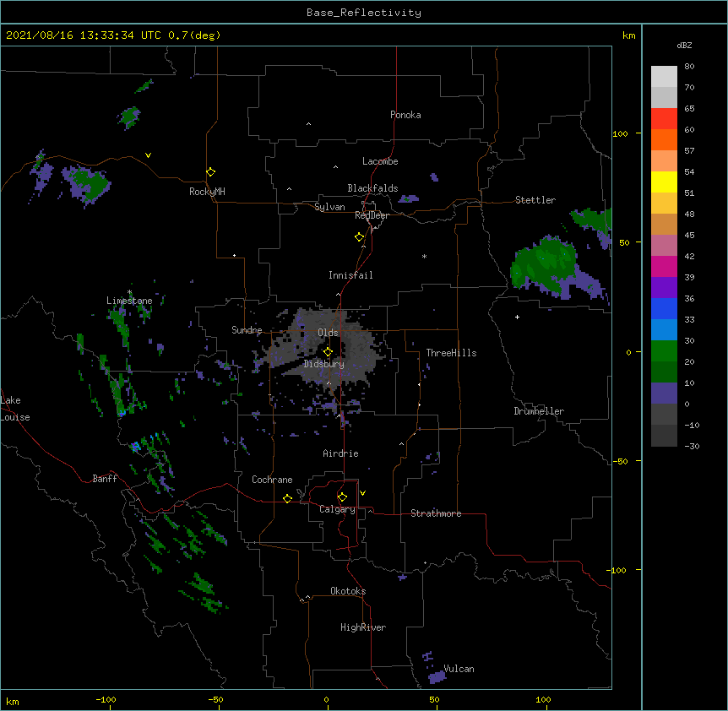Click the Airdrie city label
This screenshot has width=728, height=711.
pyautogui.click(x=341, y=453)
